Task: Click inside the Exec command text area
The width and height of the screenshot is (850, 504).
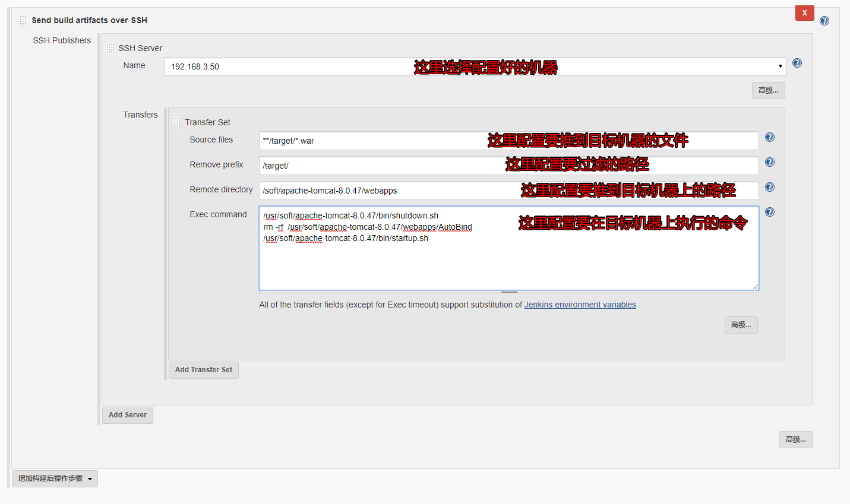Action: (509, 248)
